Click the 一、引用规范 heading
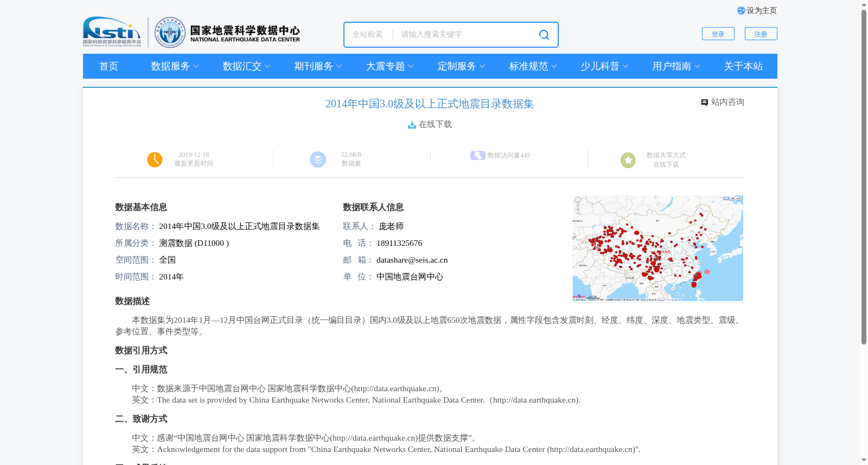868x465 pixels. pyautogui.click(x=141, y=370)
